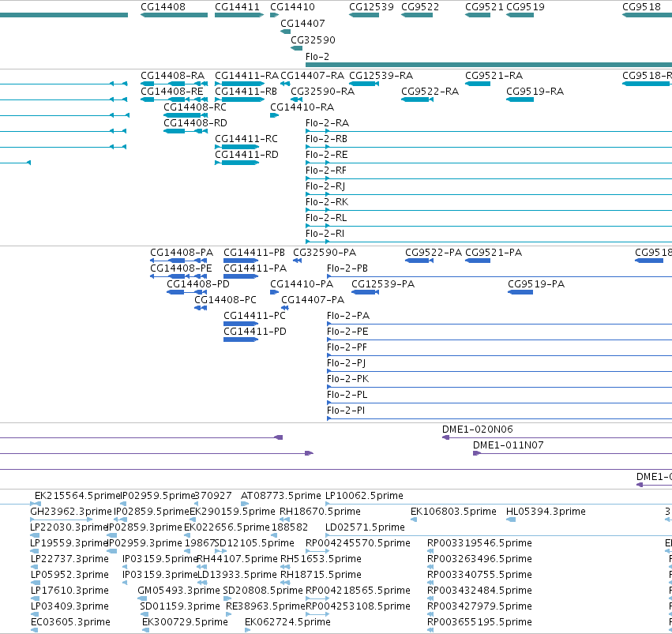
Task: Click transcript CG14407-RA label
Action: point(313,75)
